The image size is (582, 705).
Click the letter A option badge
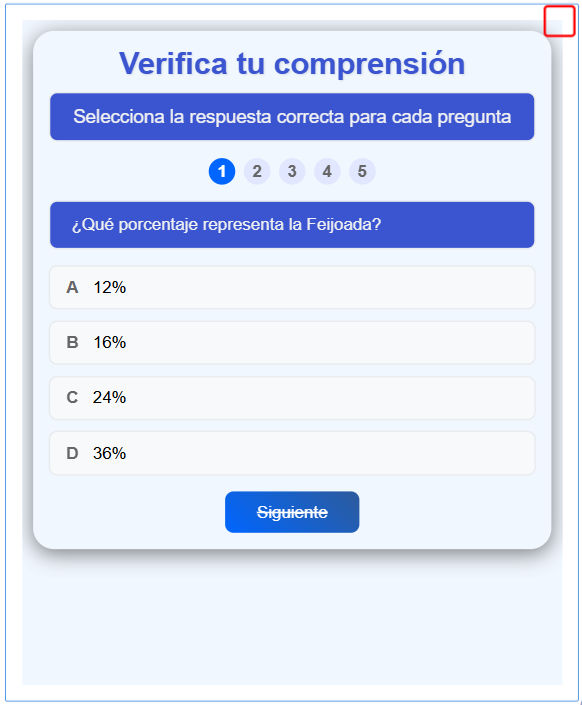(72, 287)
